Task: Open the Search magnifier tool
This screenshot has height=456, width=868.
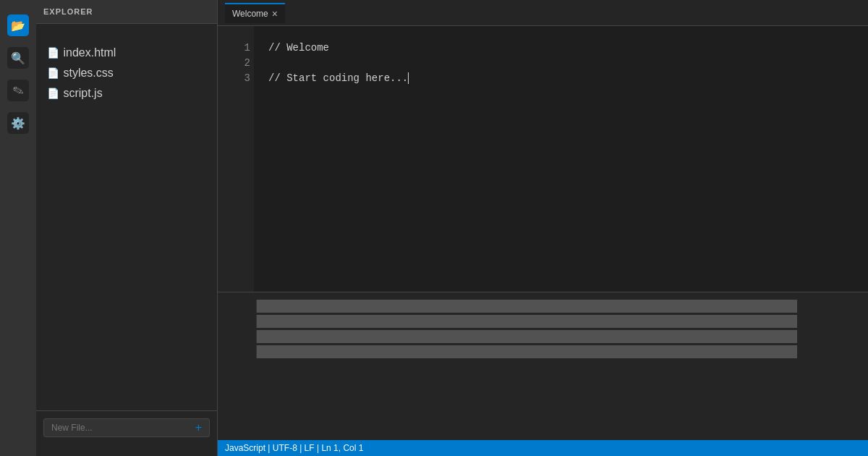Action: [x=18, y=58]
